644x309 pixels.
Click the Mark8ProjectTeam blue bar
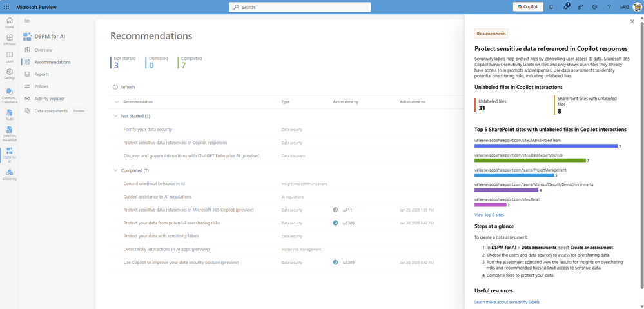546,146
